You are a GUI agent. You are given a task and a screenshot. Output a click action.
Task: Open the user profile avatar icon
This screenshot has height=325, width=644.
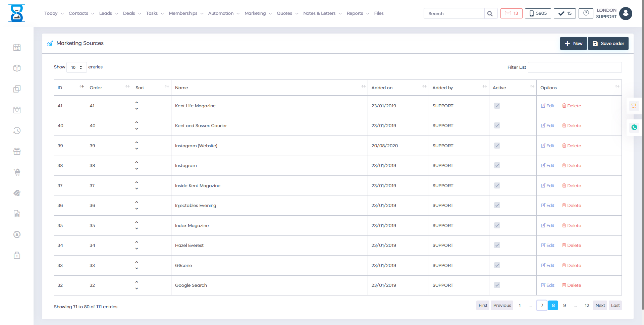click(626, 14)
